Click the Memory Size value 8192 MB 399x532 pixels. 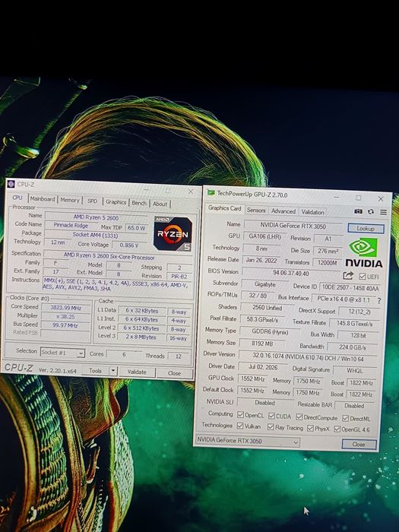262,343
